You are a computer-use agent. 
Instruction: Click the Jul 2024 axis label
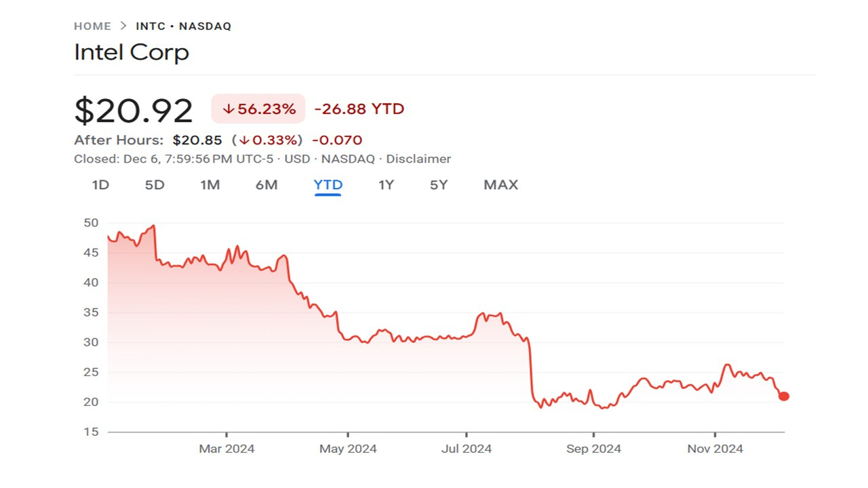coord(467,449)
